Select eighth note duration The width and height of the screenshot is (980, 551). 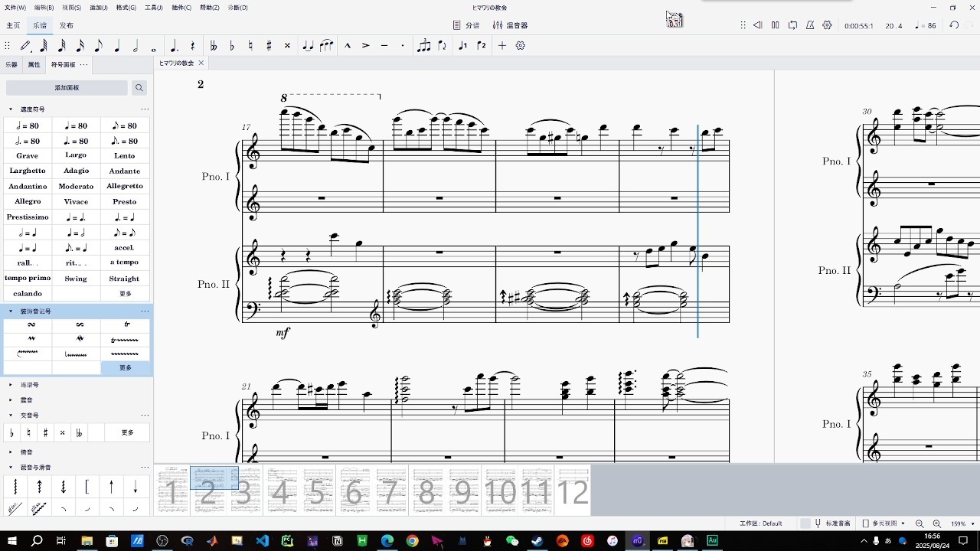(99, 46)
